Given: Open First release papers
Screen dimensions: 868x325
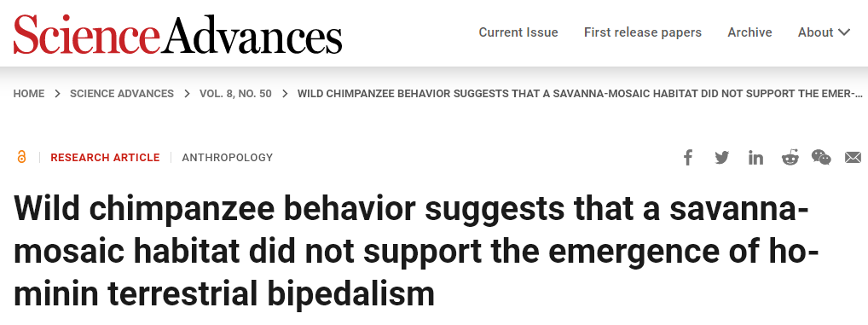Looking at the screenshot, I should (x=643, y=32).
